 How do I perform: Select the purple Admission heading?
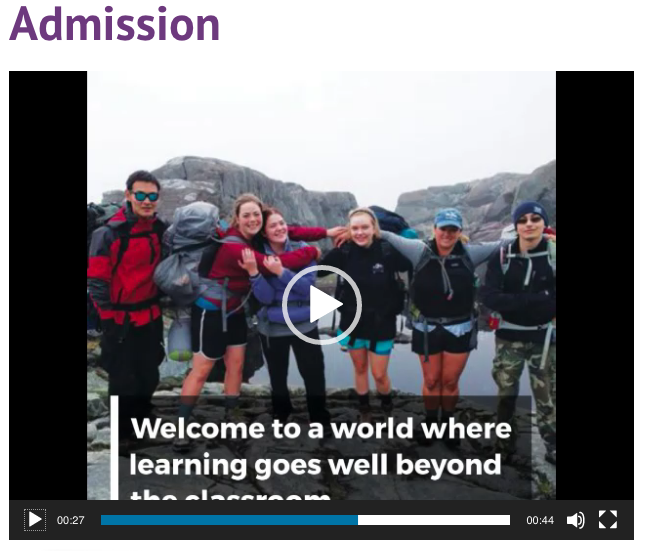tap(115, 24)
